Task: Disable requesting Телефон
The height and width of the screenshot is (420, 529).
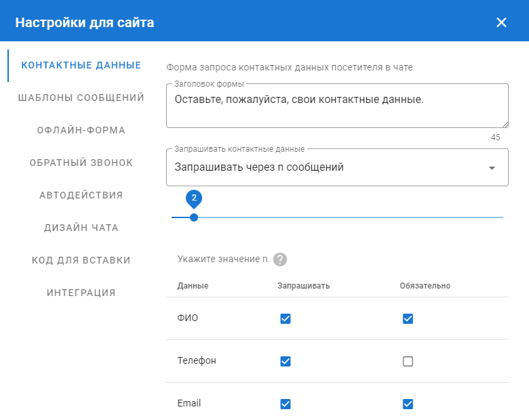Action: pos(286,362)
